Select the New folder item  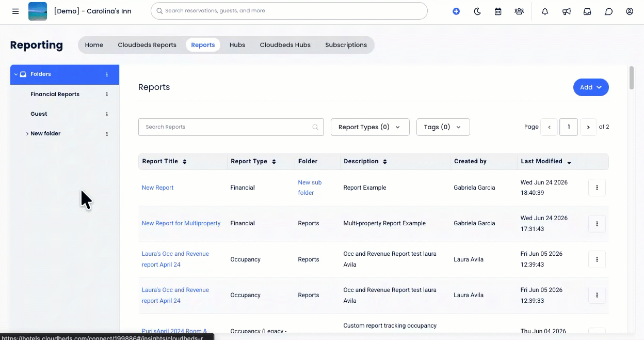pyautogui.click(x=45, y=134)
